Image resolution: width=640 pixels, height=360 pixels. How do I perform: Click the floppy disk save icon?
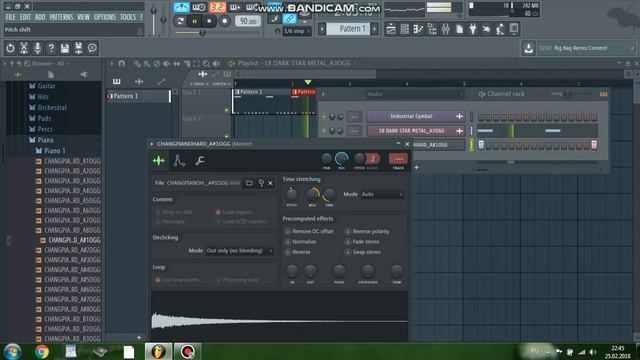[x=64, y=48]
